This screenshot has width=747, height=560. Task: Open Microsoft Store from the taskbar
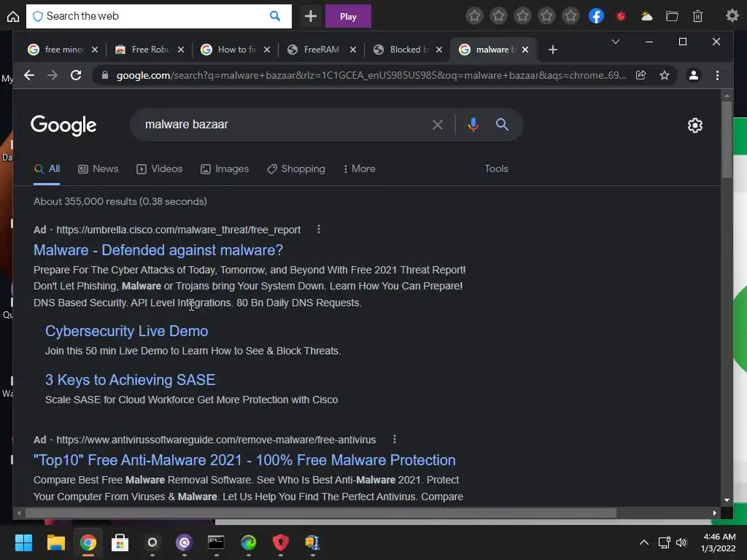[x=120, y=542]
